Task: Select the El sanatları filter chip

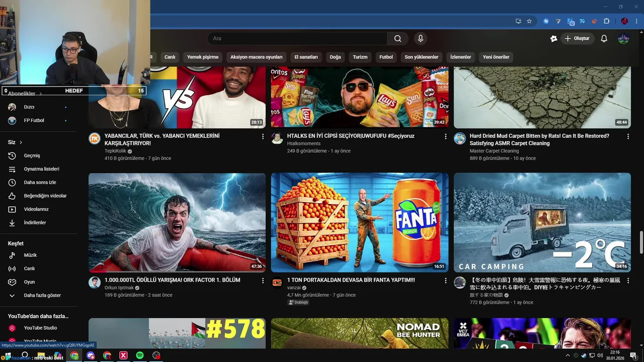Action: pos(306,57)
